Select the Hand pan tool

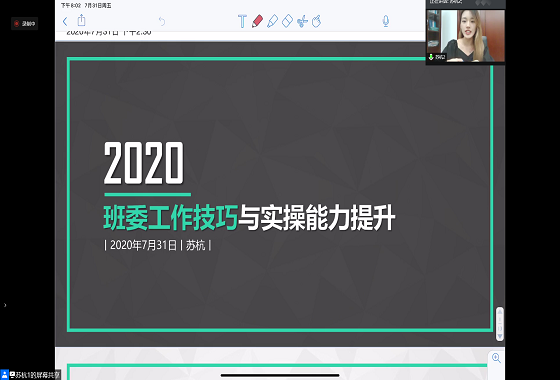[x=316, y=21]
